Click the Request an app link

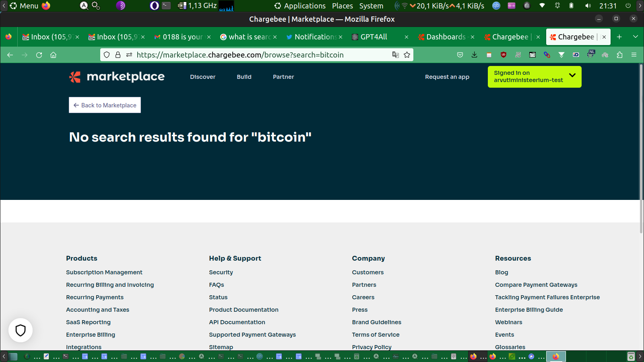(x=447, y=77)
